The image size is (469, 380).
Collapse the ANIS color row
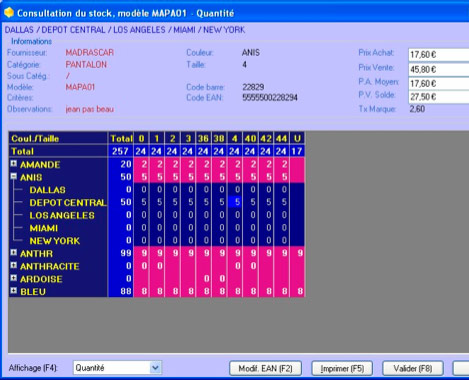(14, 176)
